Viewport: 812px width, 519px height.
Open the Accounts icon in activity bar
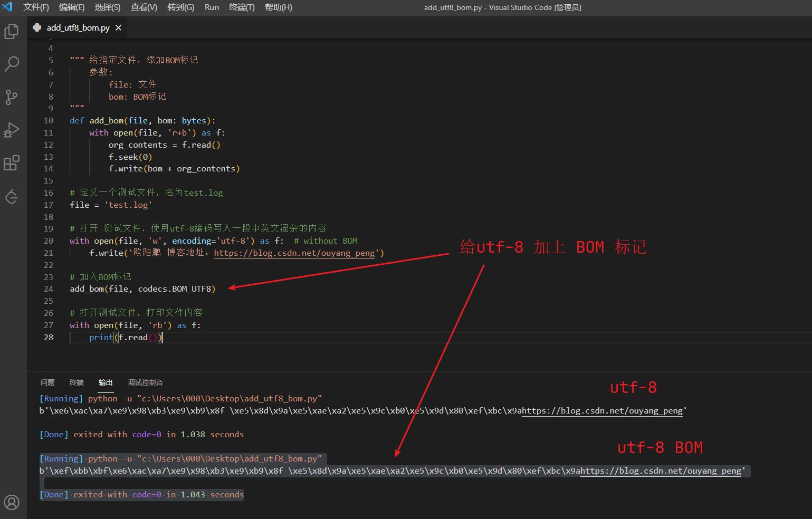[x=12, y=502]
